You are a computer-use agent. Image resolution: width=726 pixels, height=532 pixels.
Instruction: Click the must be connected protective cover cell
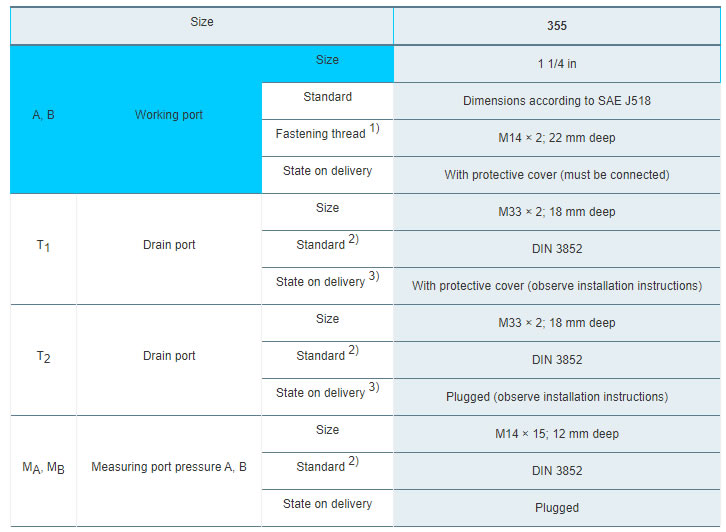point(557,175)
